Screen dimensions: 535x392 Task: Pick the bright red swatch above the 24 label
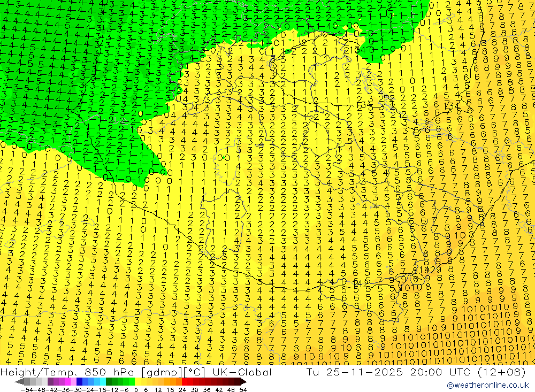[185, 382]
